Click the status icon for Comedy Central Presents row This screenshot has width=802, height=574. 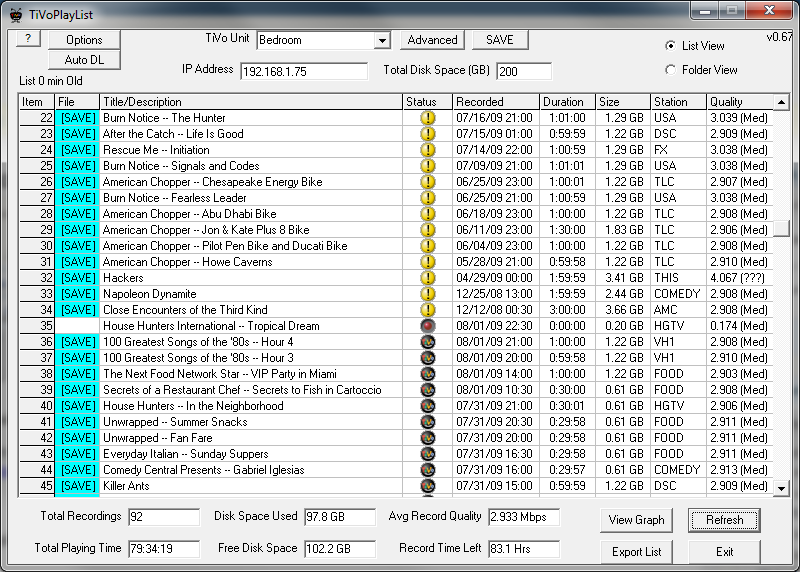(428, 470)
